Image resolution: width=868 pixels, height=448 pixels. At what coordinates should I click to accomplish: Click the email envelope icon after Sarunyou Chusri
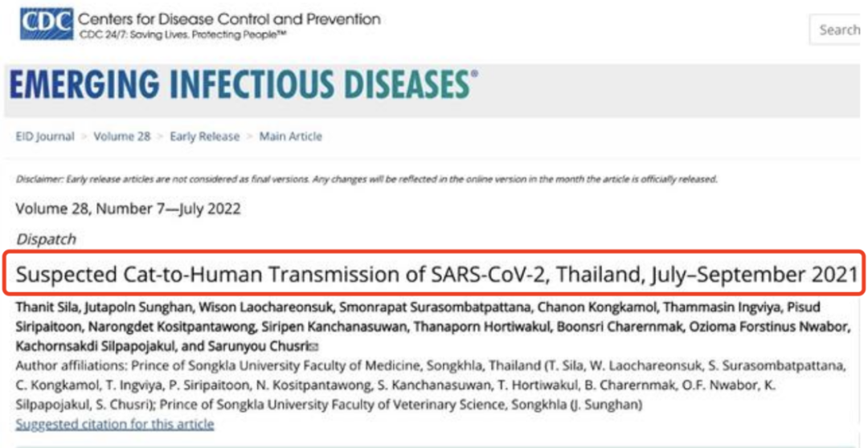tap(314, 347)
